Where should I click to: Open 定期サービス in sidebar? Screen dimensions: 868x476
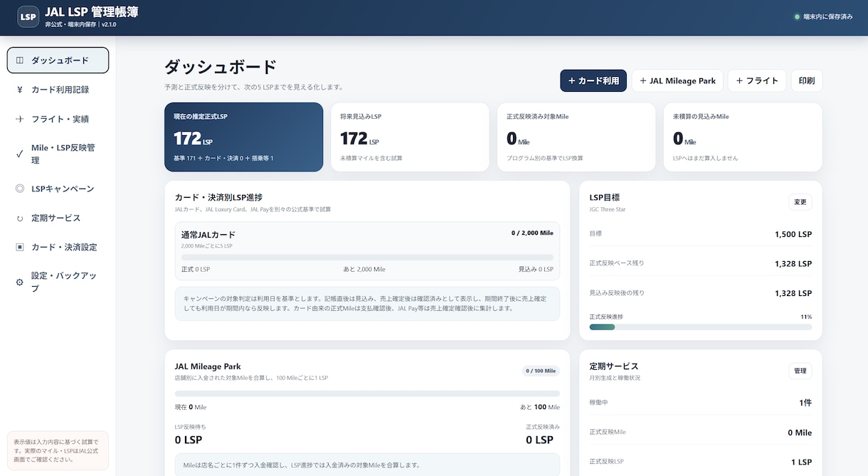pos(58,218)
